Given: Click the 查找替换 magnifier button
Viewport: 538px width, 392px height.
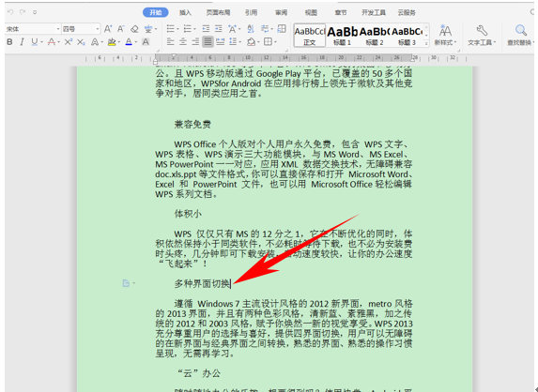Looking at the screenshot, I should [x=520, y=36].
